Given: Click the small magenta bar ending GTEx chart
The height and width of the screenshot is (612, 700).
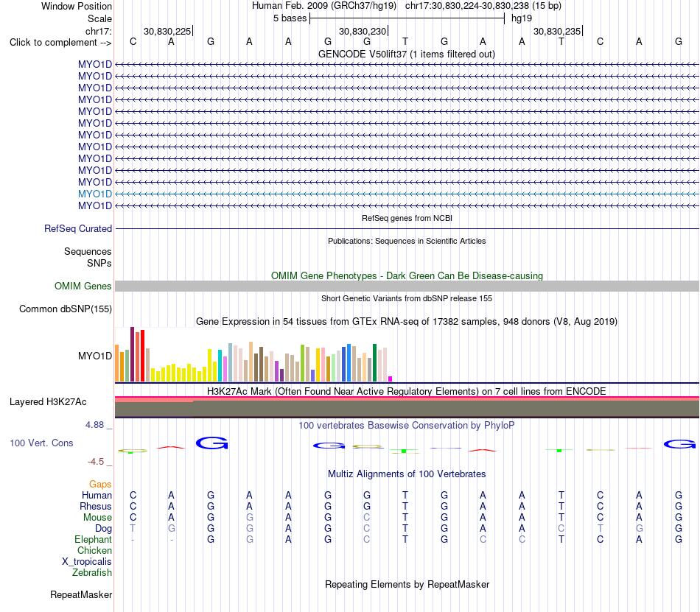Looking at the screenshot, I should tap(391, 379).
